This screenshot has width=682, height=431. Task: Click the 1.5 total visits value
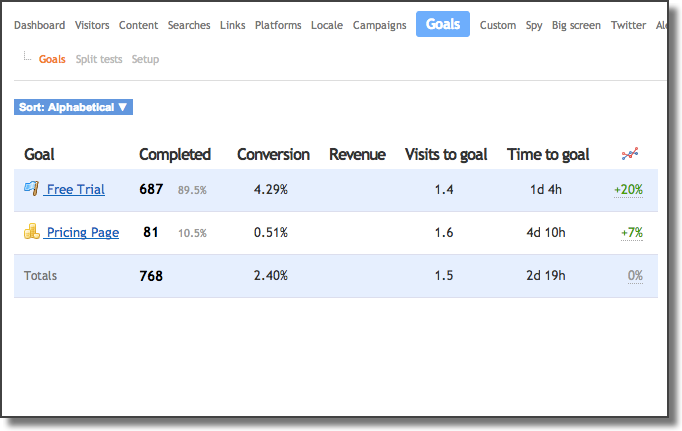tap(444, 275)
